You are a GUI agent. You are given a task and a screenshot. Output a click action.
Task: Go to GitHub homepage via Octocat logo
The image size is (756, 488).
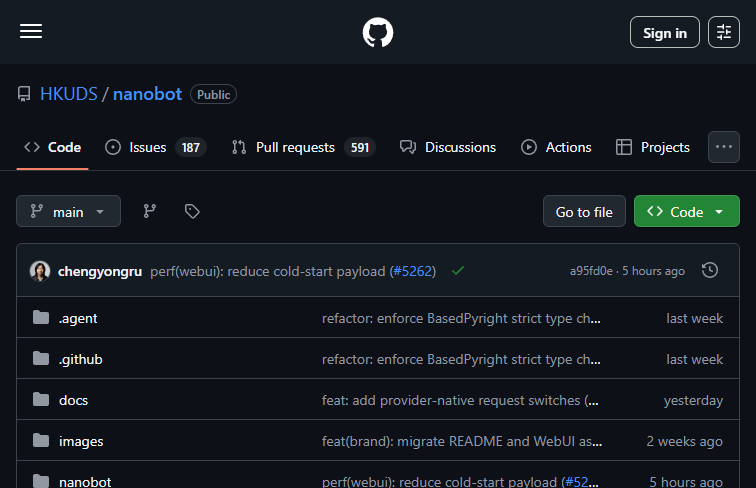tap(378, 32)
